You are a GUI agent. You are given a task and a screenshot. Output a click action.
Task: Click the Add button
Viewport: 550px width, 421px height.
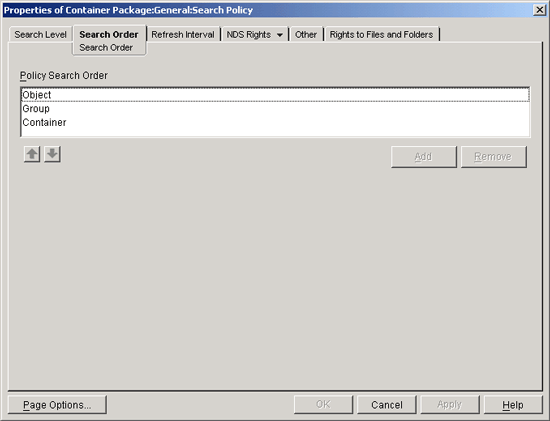point(424,156)
